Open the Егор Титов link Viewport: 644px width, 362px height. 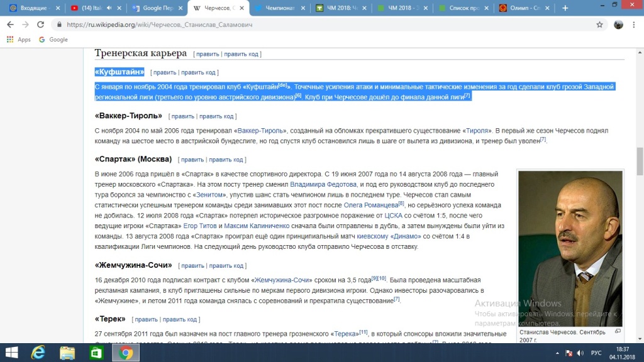[199, 226]
